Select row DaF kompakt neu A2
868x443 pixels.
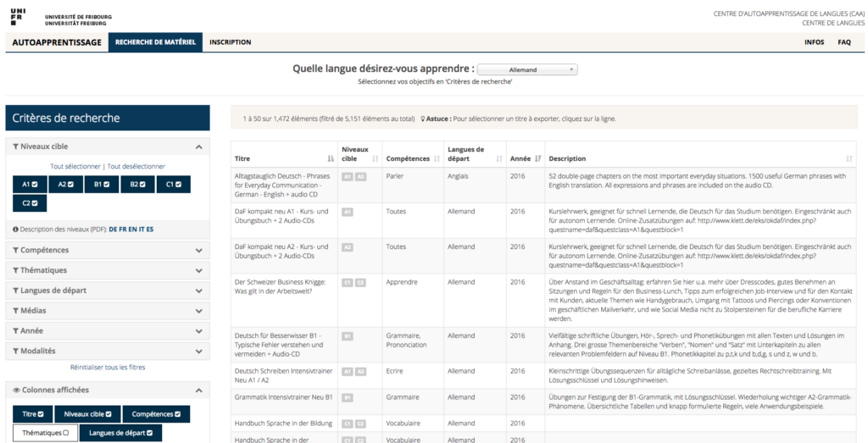pos(543,256)
